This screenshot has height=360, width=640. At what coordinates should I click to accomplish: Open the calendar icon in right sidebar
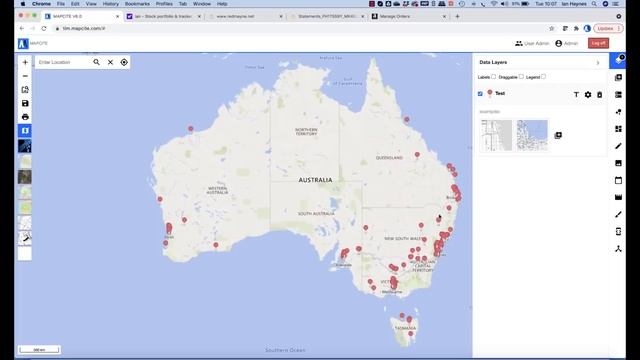618,180
